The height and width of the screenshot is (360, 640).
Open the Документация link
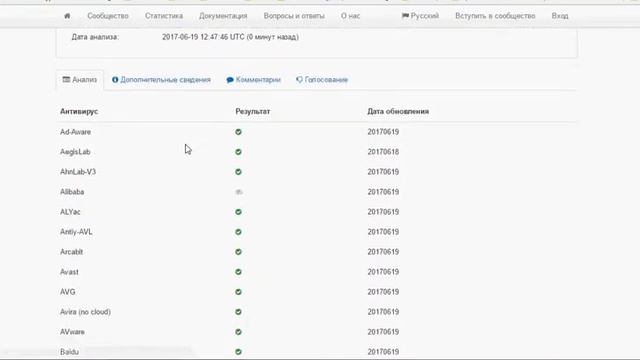pos(223,16)
